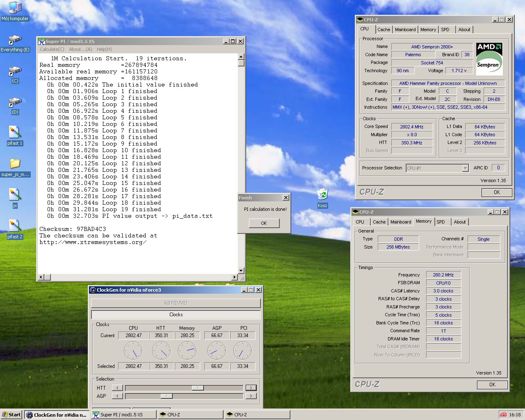Click Super PI vertical scrollbar down arrow
The width and height of the screenshot is (525, 420).
click(241, 271)
